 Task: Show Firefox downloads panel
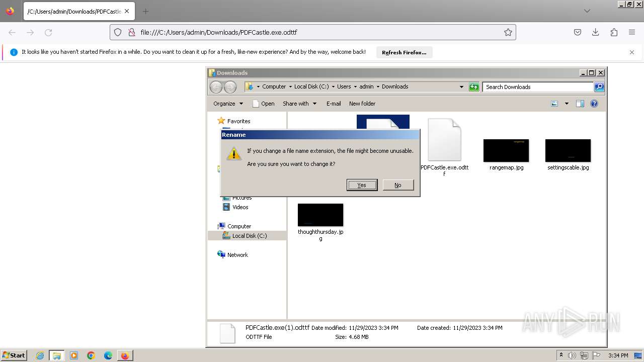596,32
